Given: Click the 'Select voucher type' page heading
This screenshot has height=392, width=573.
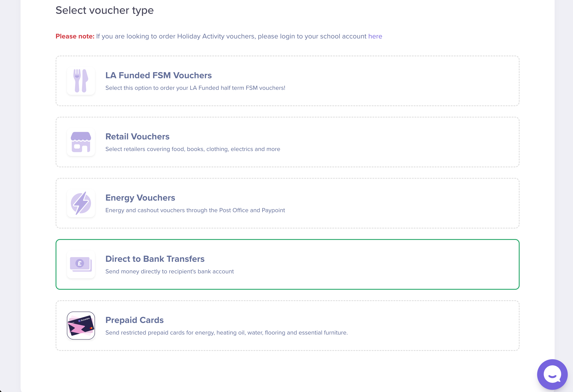Looking at the screenshot, I should click(x=105, y=10).
